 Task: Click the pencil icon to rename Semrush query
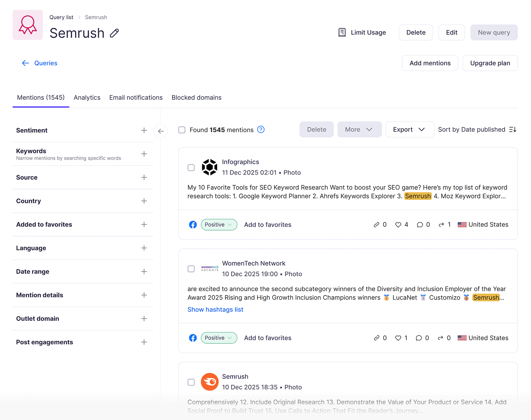pyautogui.click(x=114, y=33)
